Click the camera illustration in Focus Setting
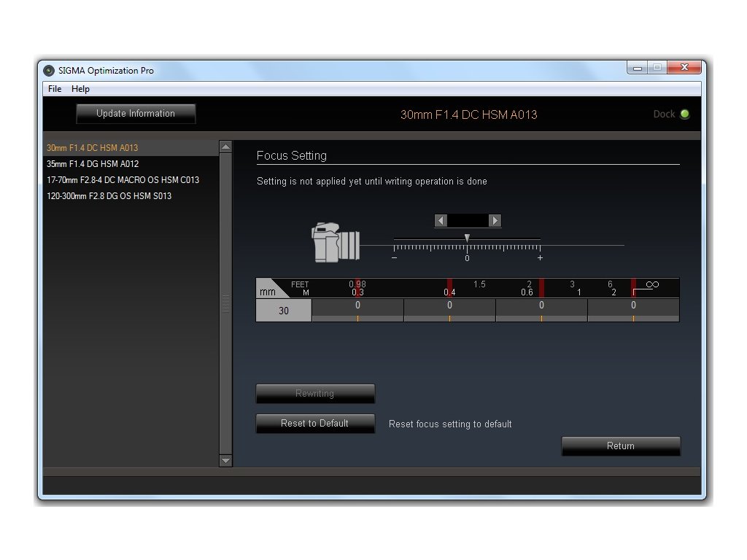This screenshot has width=747, height=560. tap(336, 242)
